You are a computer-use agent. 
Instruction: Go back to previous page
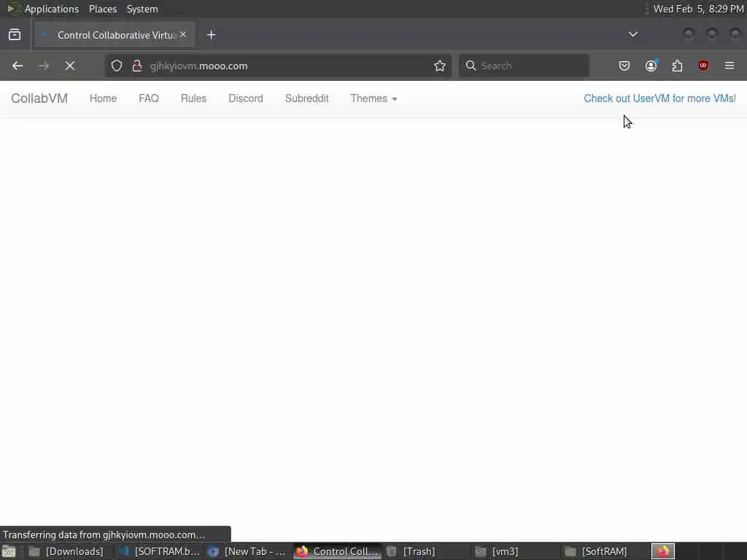coord(18,66)
